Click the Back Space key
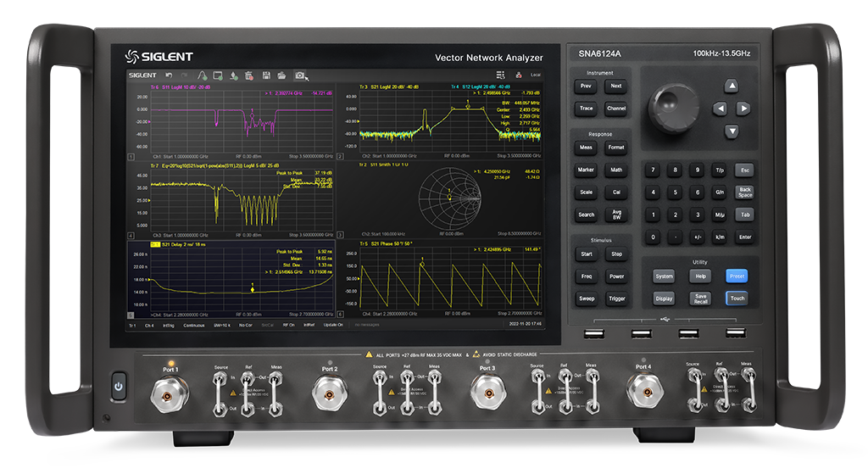The image size is (868, 474). coord(745,192)
